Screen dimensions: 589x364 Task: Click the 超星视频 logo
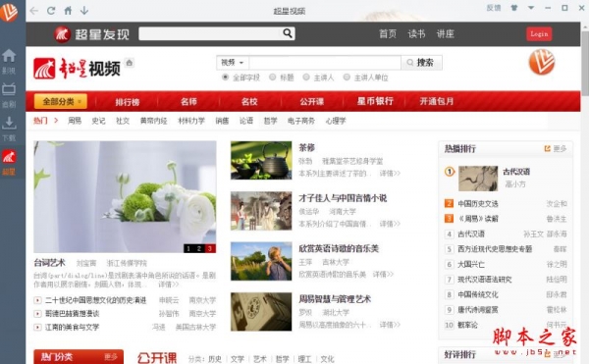[x=77, y=69]
